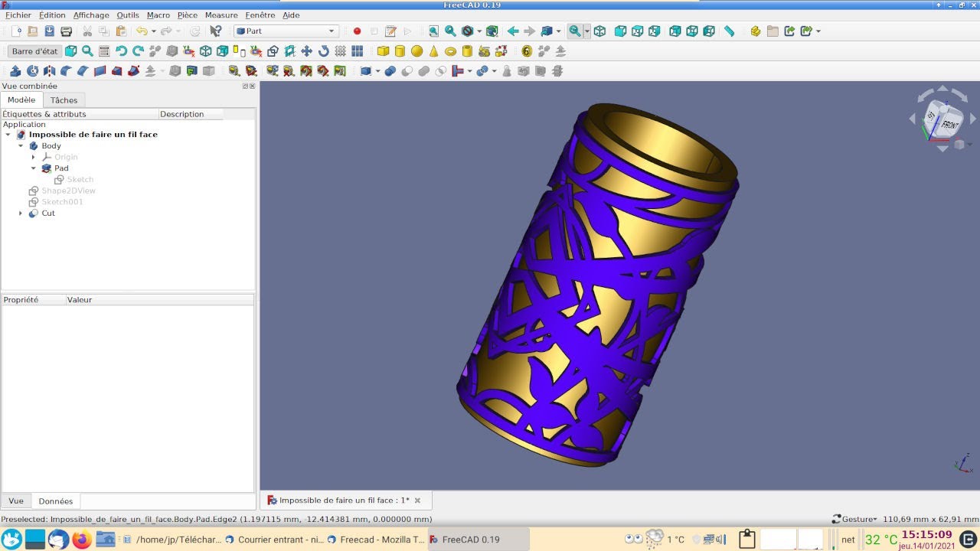Open the Affichage menu

pyautogui.click(x=91, y=15)
